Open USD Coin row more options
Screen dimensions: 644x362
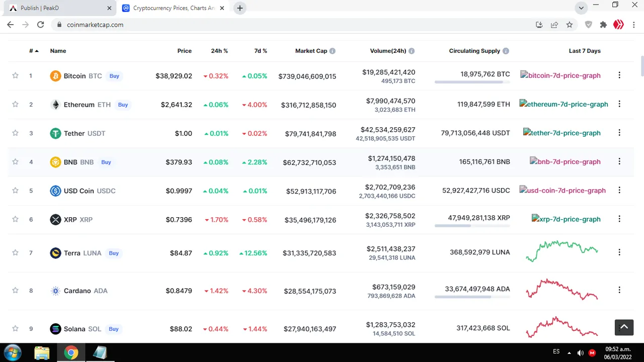619,190
